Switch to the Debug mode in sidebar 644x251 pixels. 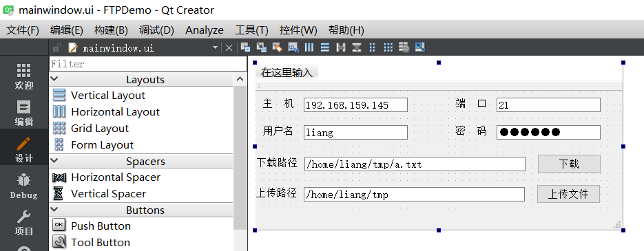(x=24, y=186)
